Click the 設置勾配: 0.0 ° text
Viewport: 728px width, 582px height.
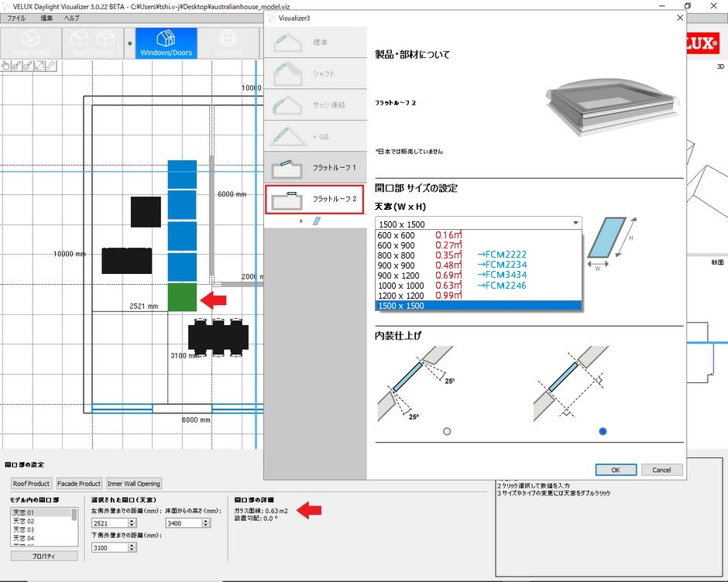click(256, 519)
